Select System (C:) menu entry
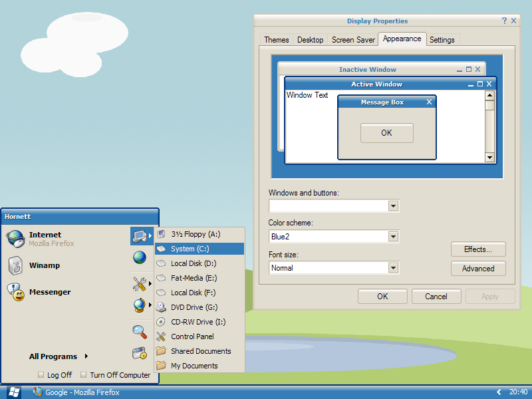Viewport: 532px width, 399px height. pyautogui.click(x=199, y=249)
